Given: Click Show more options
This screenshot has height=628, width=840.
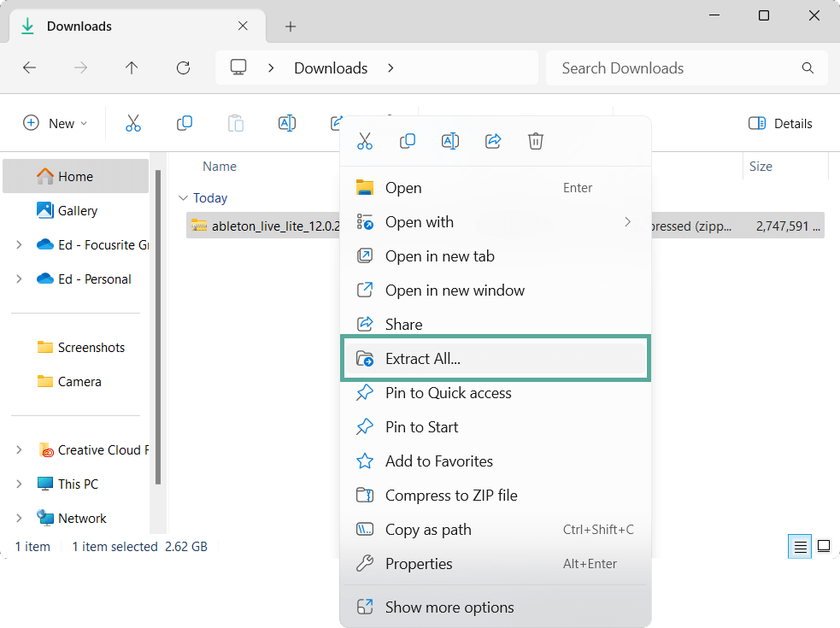Looking at the screenshot, I should click(x=496, y=607).
